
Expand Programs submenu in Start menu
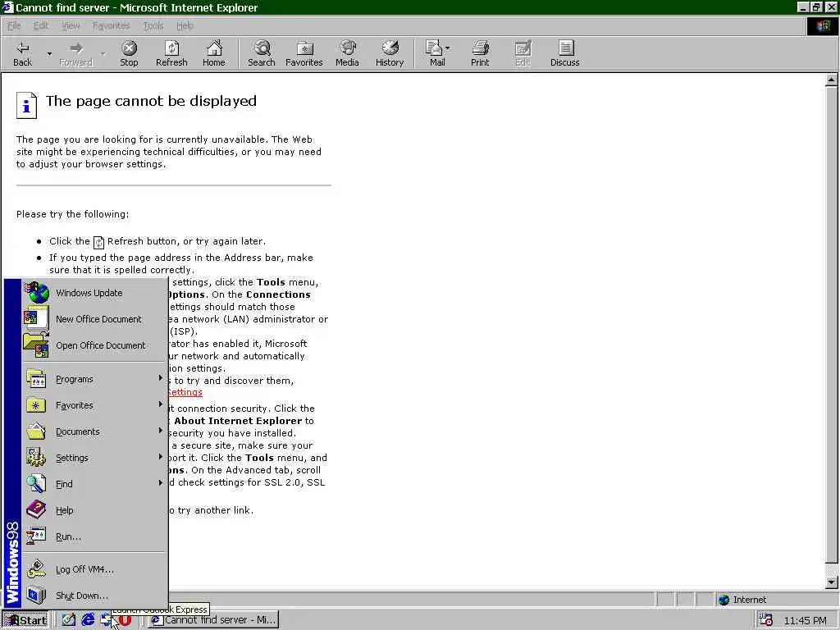click(x=95, y=379)
